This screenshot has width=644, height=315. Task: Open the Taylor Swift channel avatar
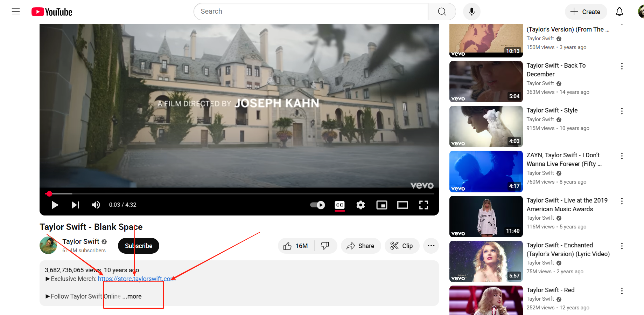click(48, 245)
